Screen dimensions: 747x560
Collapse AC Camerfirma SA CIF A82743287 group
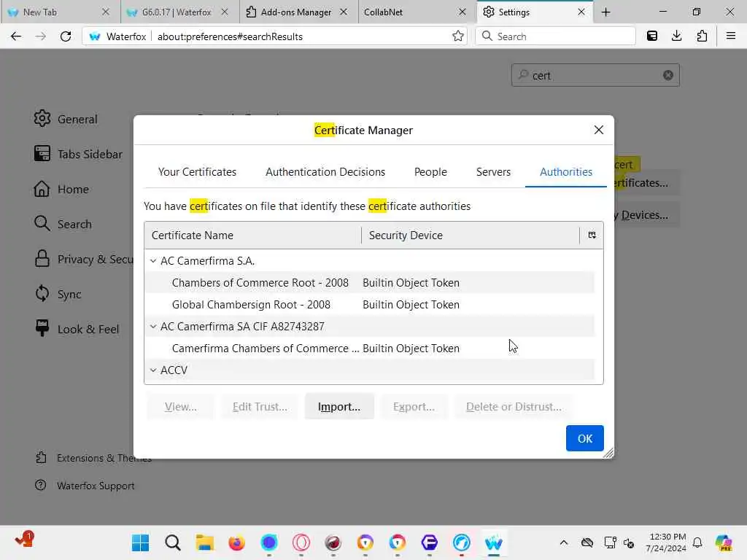153,327
